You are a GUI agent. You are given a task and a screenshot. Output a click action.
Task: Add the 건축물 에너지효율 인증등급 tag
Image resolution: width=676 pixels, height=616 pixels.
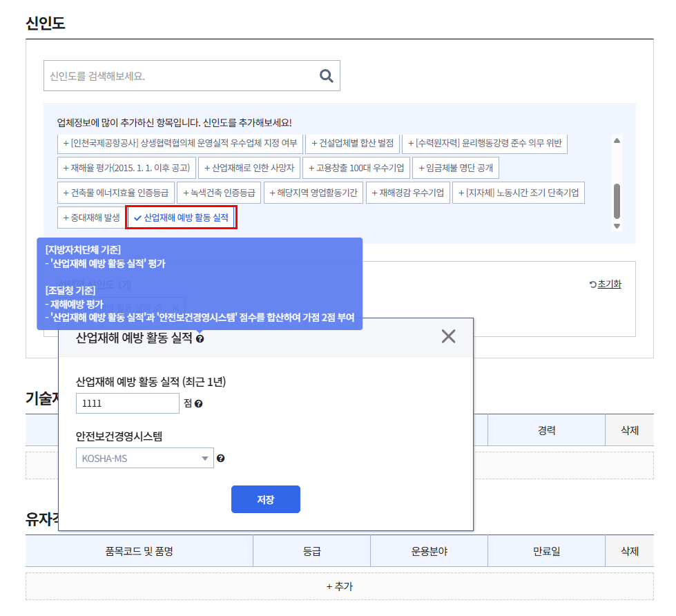(116, 193)
